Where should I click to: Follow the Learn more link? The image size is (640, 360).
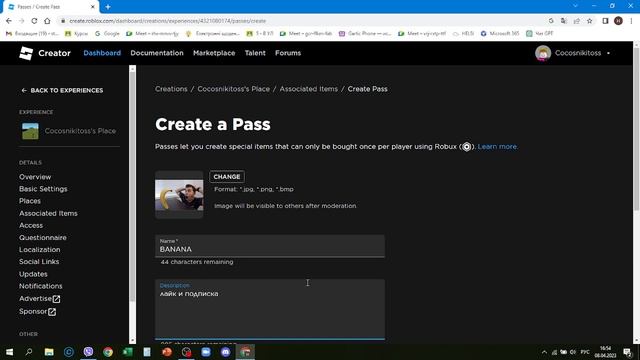pos(498,147)
